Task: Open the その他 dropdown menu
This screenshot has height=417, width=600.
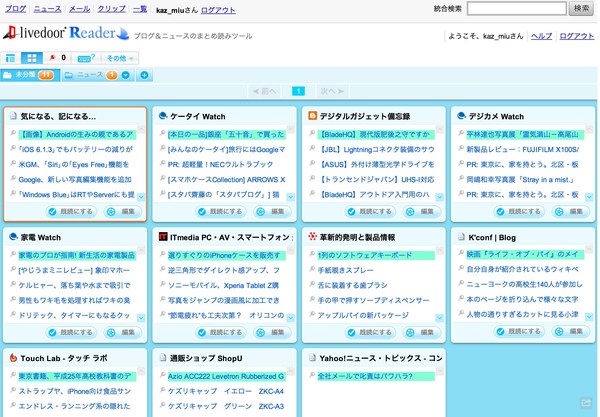Action: pyautogui.click(x=119, y=58)
